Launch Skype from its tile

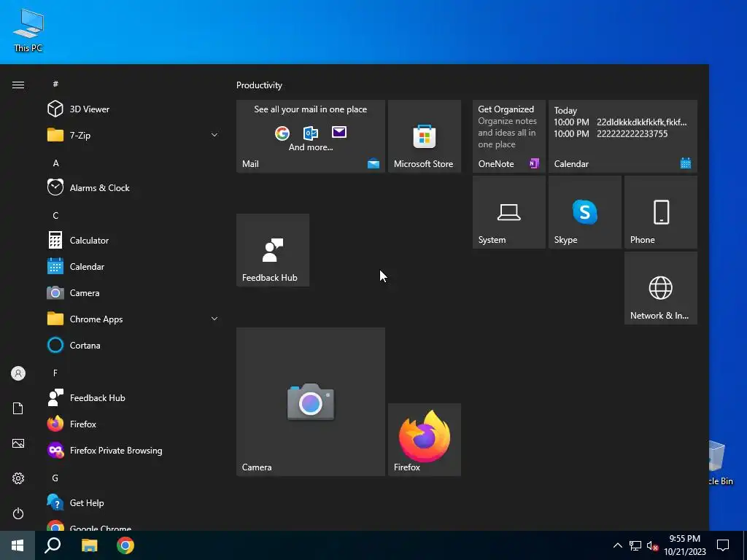584,212
